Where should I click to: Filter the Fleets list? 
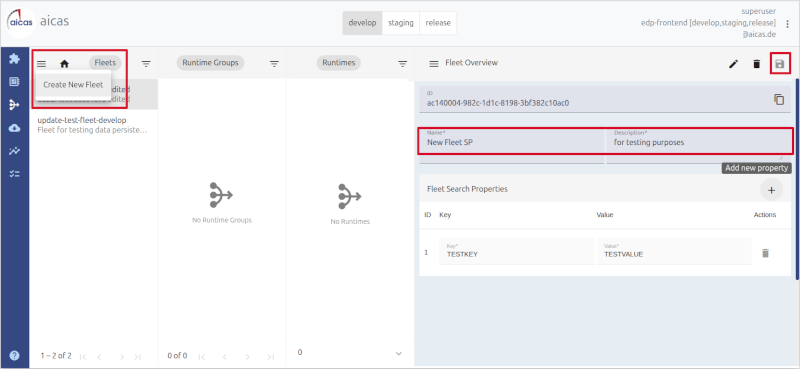146,64
